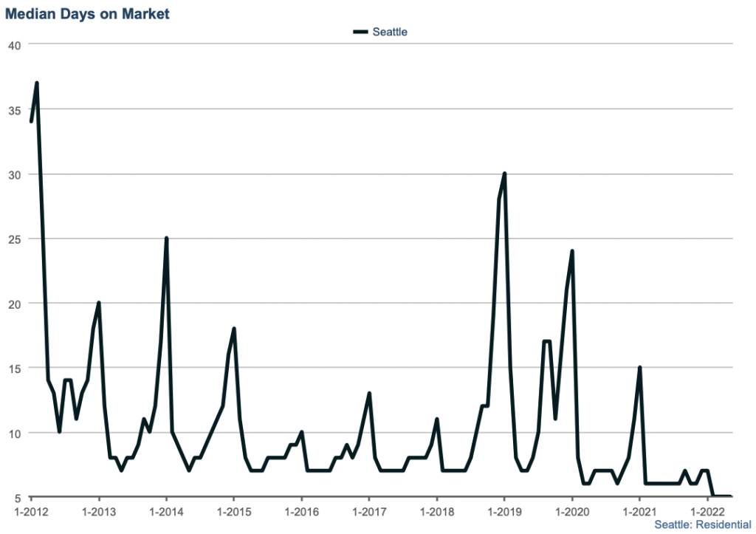
Task: Choose the 1-2021 x-axis label
Action: [639, 511]
